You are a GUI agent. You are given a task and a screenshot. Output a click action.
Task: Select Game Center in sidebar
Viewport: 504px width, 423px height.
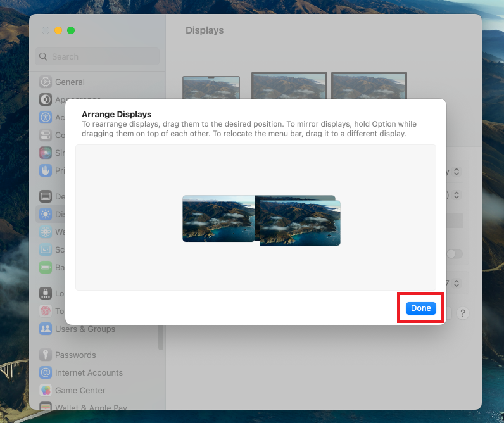click(80, 391)
